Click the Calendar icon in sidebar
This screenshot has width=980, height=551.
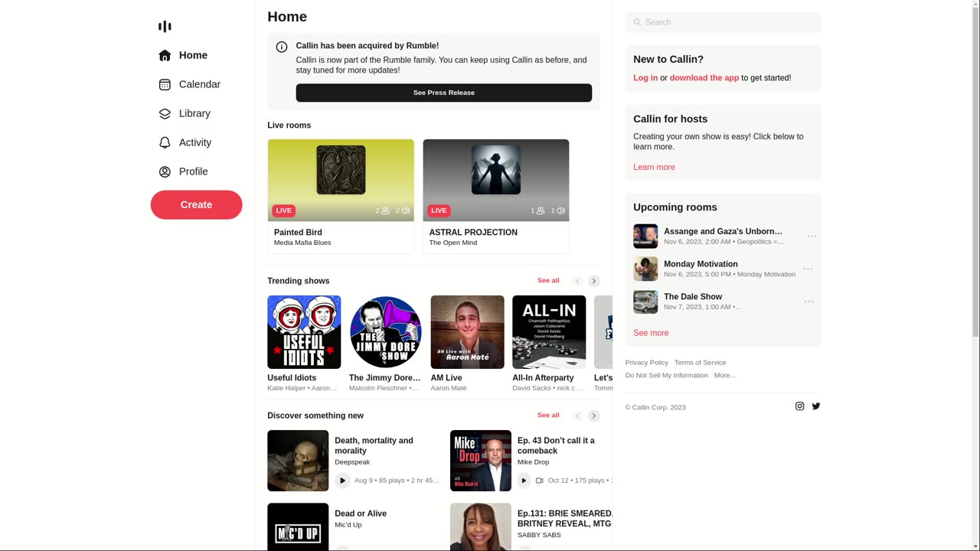(x=165, y=85)
